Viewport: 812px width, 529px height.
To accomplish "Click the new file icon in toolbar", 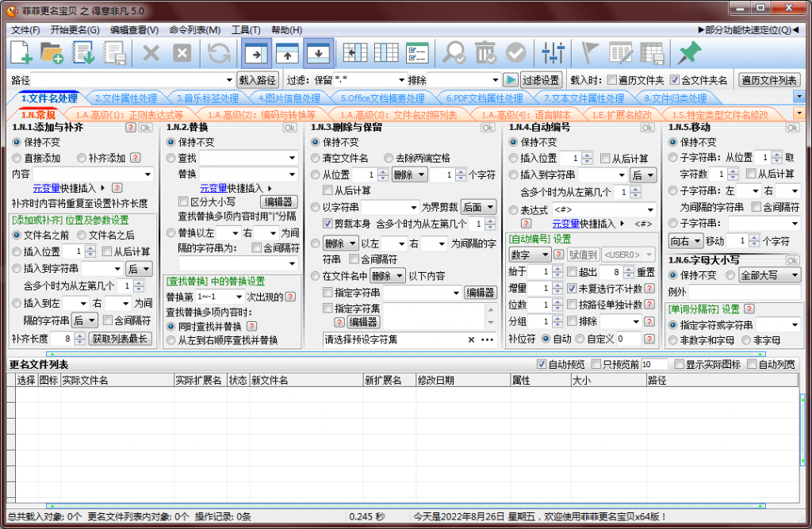I will click(21, 53).
